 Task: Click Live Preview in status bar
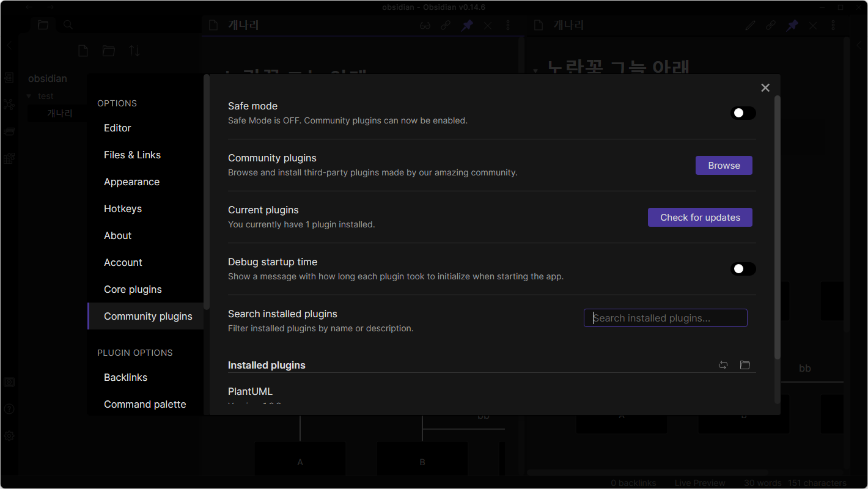coord(700,483)
